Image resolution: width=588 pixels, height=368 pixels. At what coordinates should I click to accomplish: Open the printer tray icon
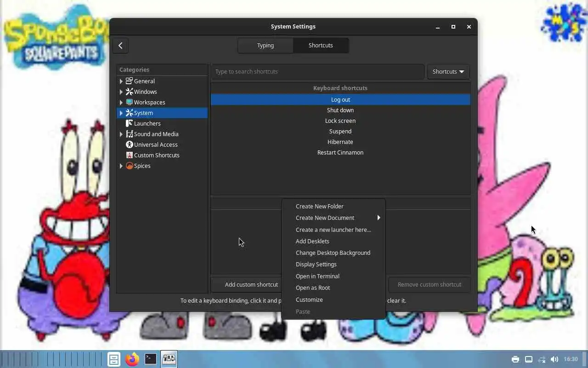coord(515,359)
